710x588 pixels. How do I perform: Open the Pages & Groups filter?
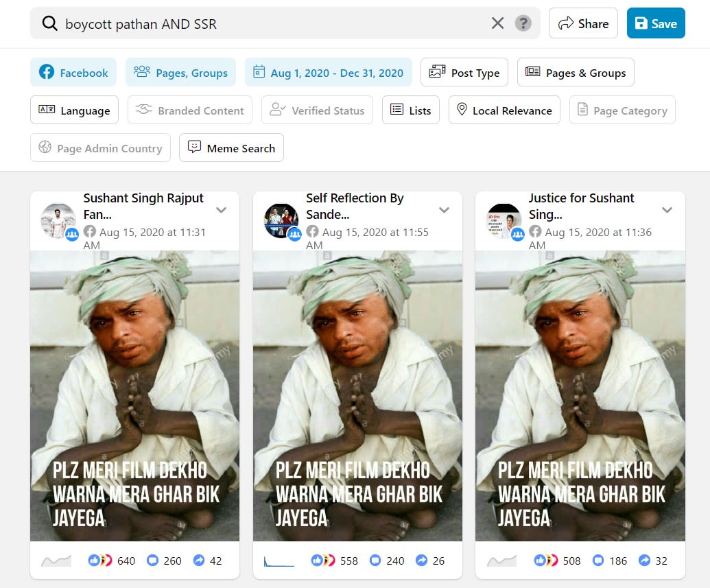coord(576,73)
